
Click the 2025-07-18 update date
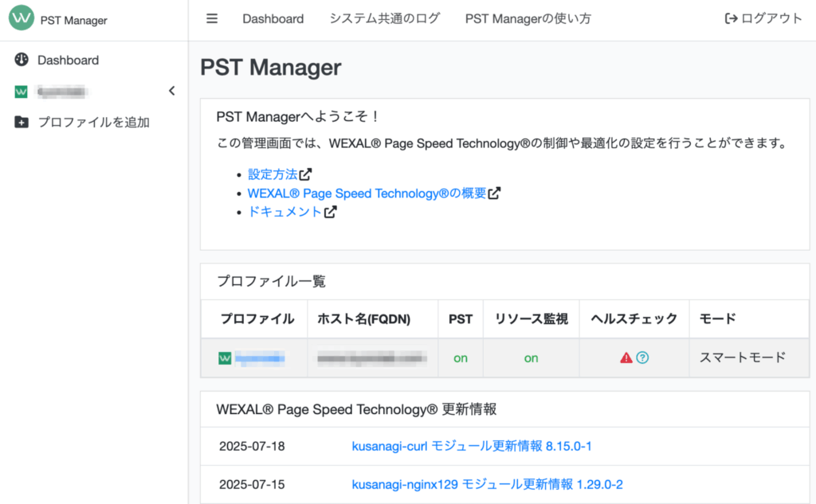tap(252, 446)
